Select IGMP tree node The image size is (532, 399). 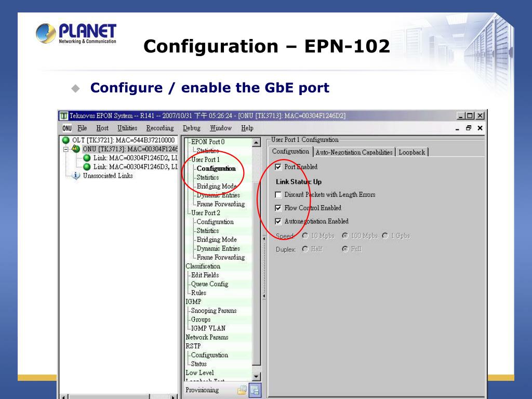[193, 302]
